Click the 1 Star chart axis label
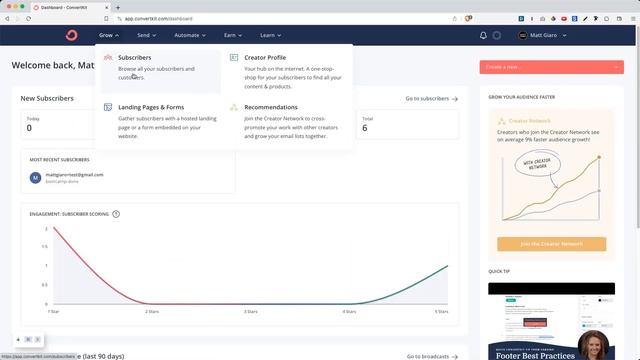The image size is (640, 360). tap(53, 311)
